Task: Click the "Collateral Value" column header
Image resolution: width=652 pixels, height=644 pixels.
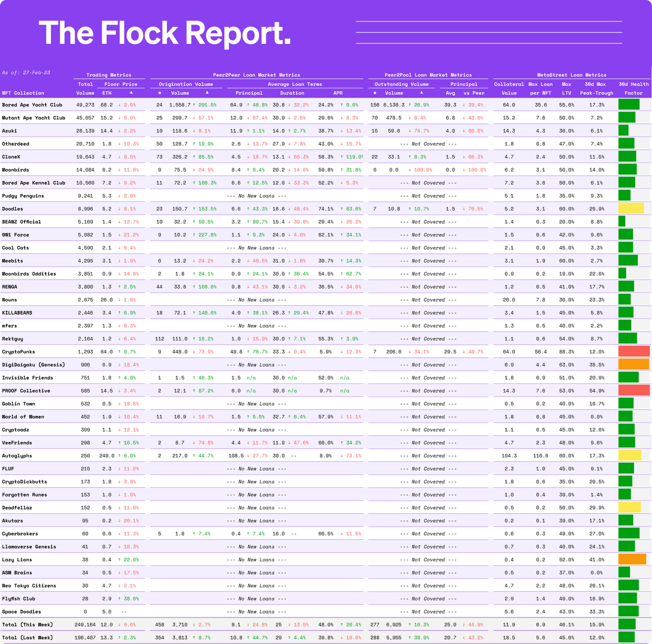Action: [x=509, y=89]
